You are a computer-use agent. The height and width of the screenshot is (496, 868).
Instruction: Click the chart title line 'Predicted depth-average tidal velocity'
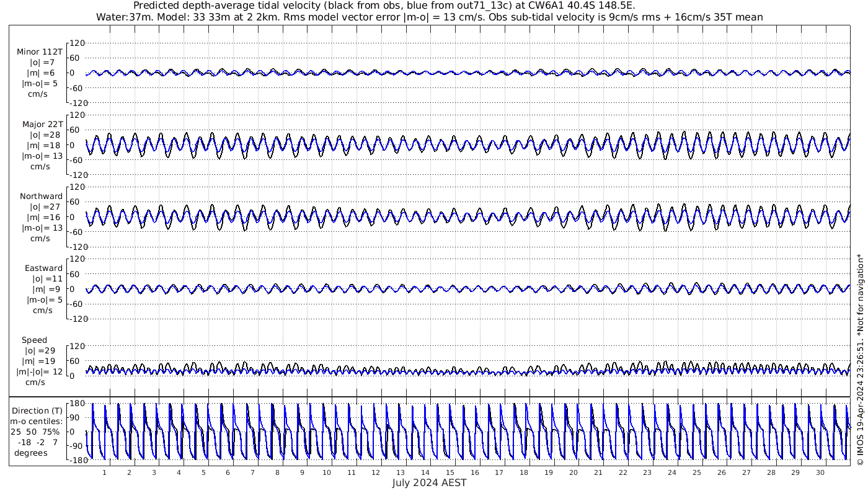point(384,6)
